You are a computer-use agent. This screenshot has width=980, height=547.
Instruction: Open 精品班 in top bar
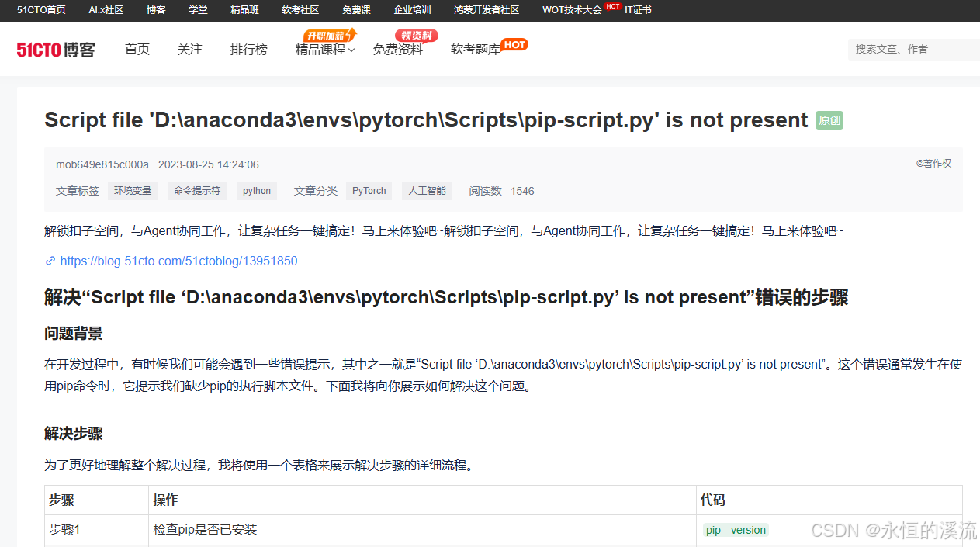click(x=244, y=10)
